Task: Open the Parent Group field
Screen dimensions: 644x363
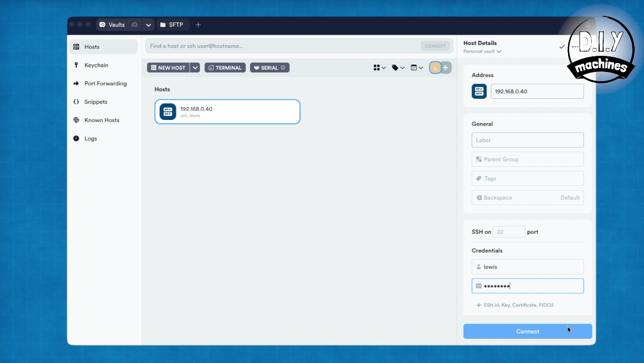Action: [x=528, y=159]
